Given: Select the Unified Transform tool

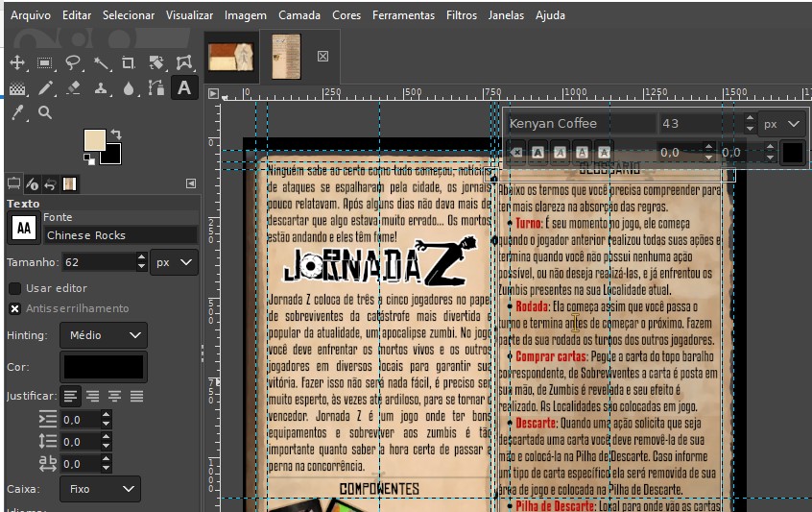Looking at the screenshot, I should coord(156,62).
